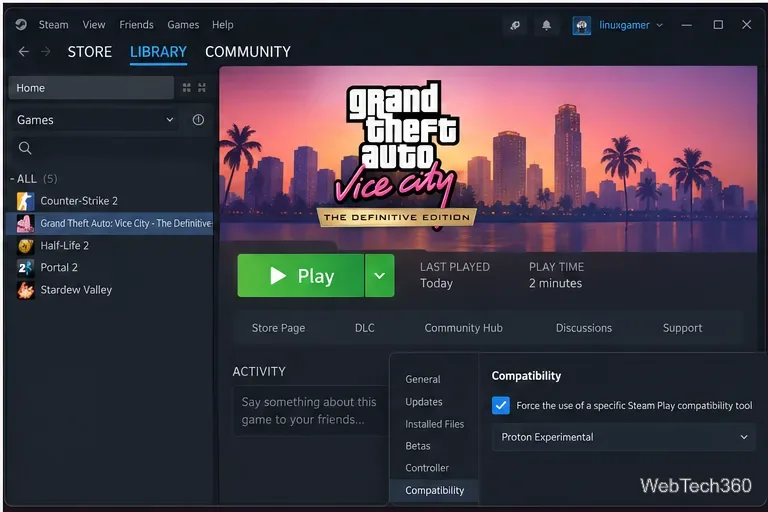Switch to the LIBRARY tab
This screenshot has height=512, width=768.
[158, 52]
